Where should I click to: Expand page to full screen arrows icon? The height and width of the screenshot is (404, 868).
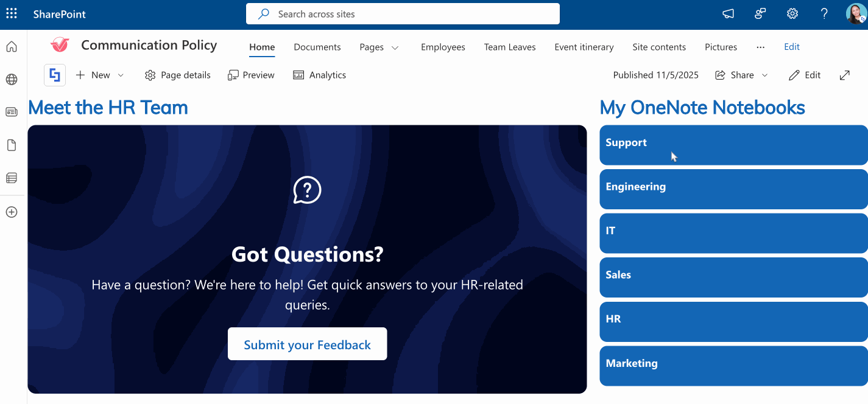[845, 75]
